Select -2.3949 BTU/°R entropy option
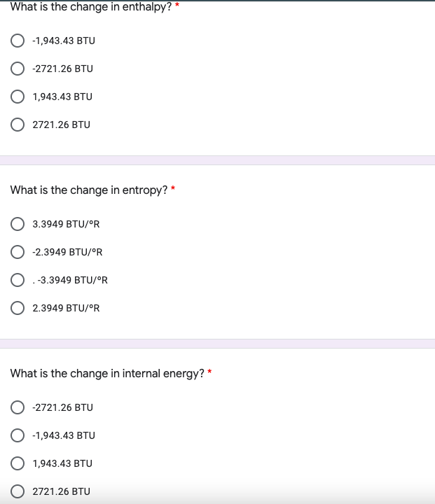Screen dimensions: 435x504 [18, 252]
